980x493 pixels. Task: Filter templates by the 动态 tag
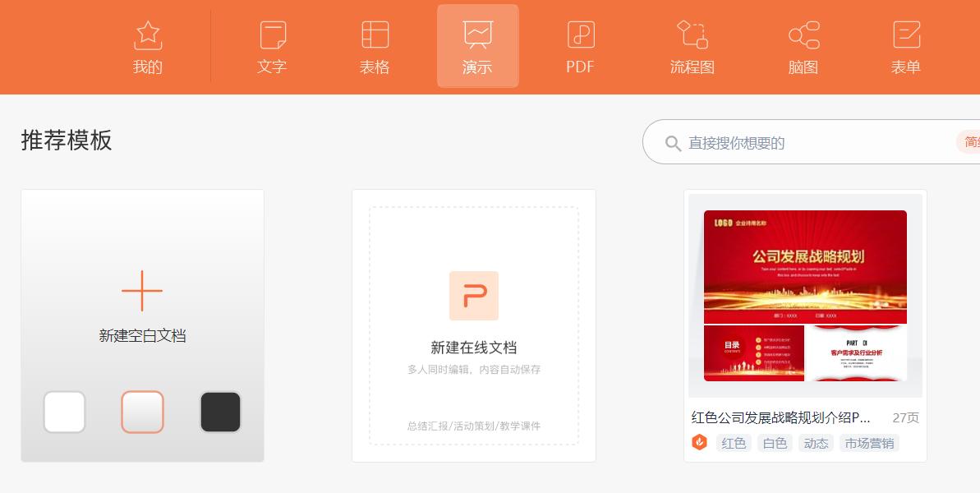tap(816, 443)
